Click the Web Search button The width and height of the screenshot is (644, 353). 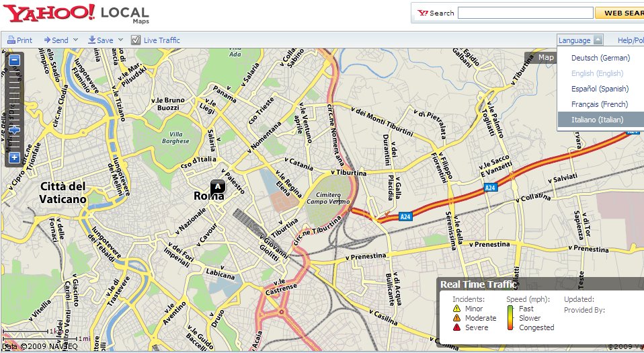[619, 13]
